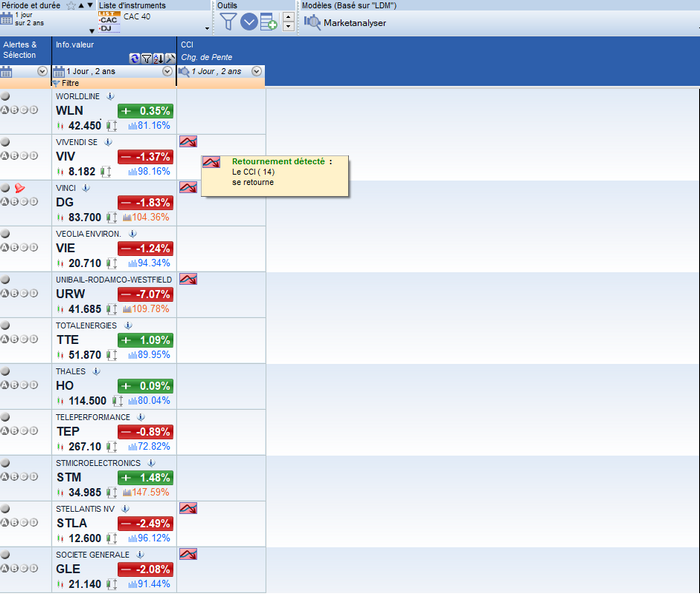
Task: Open Marketanalyser model
Action: click(345, 23)
